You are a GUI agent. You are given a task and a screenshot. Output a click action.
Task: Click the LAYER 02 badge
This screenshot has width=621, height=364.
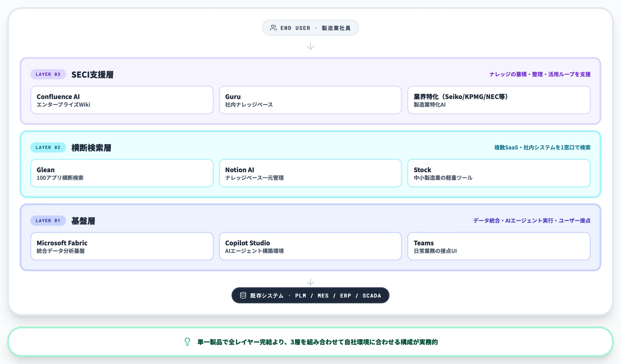[x=48, y=147]
